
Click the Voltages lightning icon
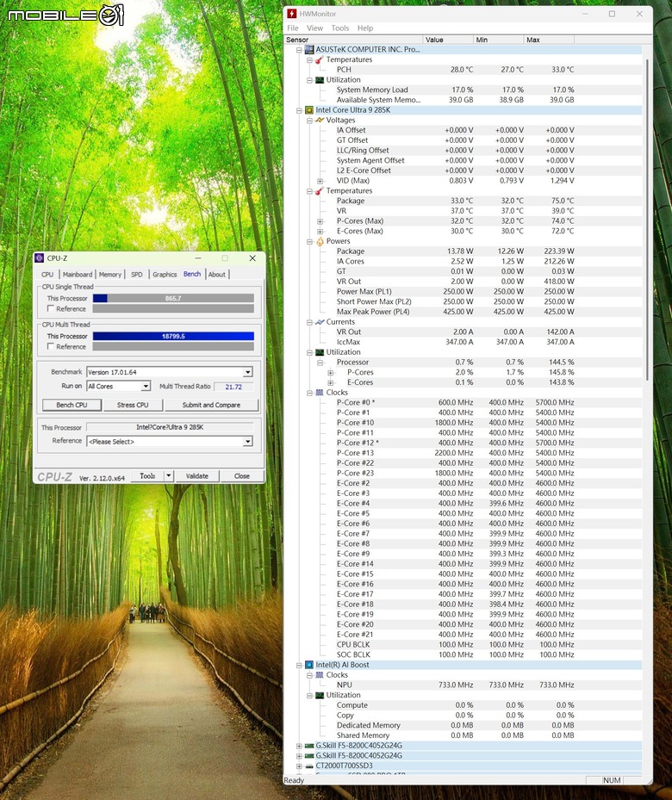(x=320, y=121)
